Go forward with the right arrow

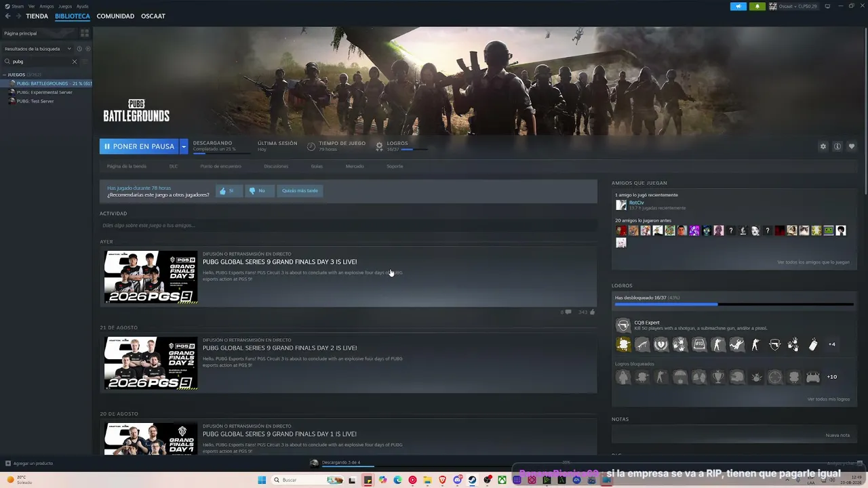click(x=18, y=16)
